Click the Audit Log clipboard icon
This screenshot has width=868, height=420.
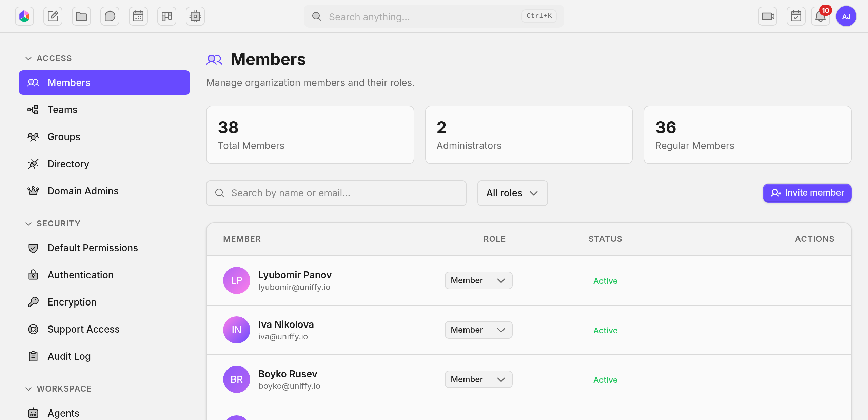click(33, 356)
